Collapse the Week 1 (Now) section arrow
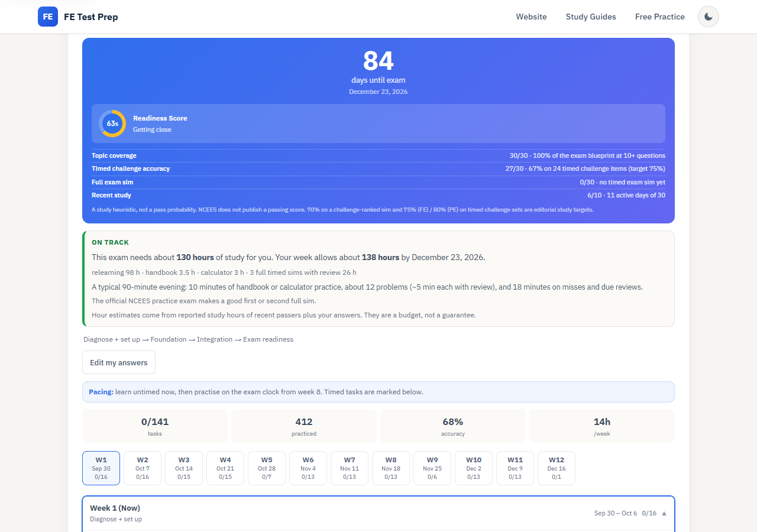757x532 pixels. pos(664,513)
